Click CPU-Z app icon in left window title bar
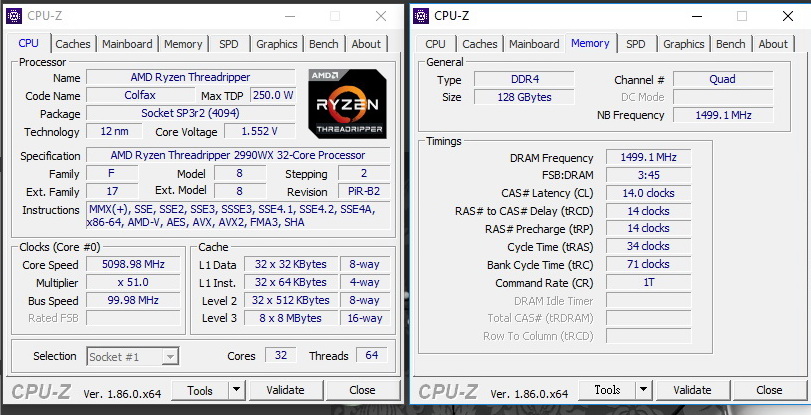811x415 pixels. [x=14, y=16]
